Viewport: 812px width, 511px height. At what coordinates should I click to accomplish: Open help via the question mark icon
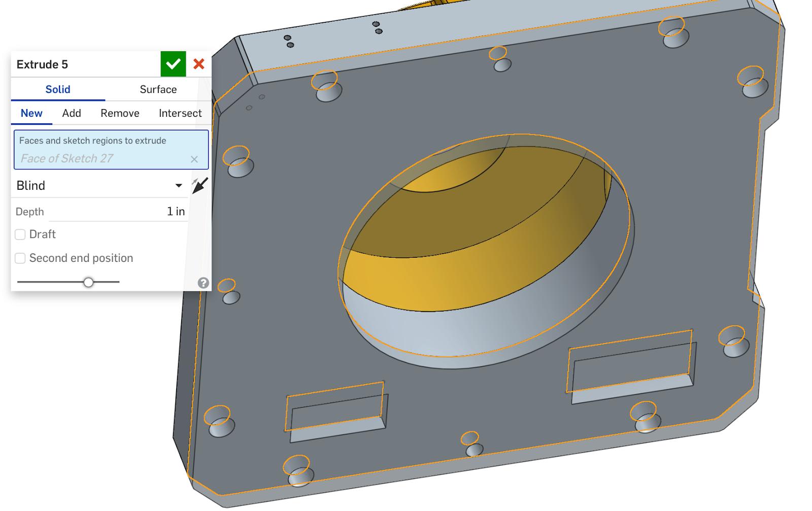point(203,283)
